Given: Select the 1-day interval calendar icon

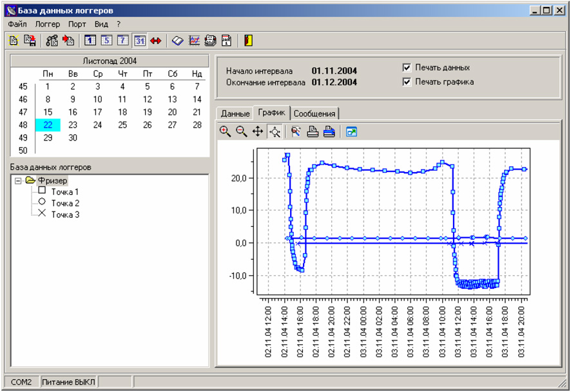Looking at the screenshot, I should 90,41.
